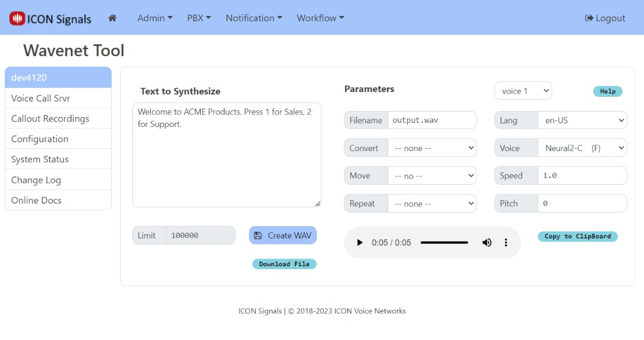644x340 pixels.
Task: Open the Admin menu
Action: pos(154,18)
